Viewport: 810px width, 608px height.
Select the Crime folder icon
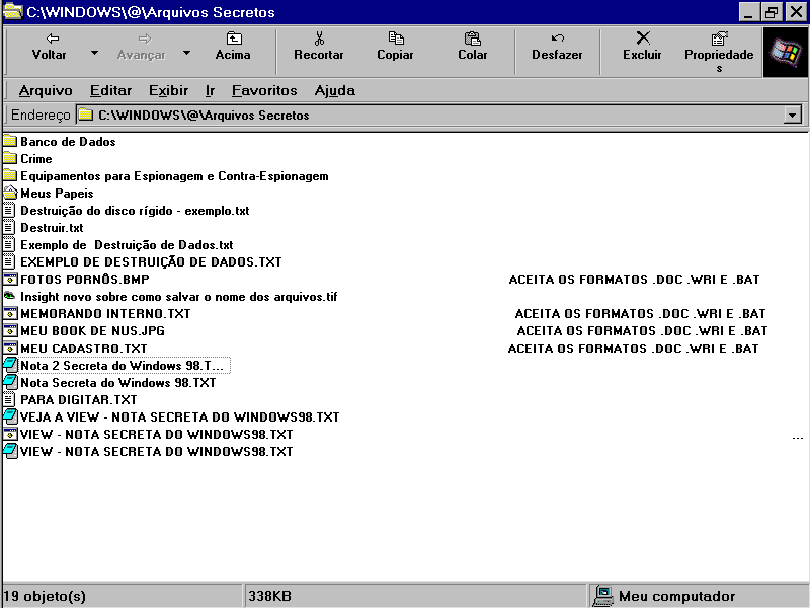click(x=10, y=158)
